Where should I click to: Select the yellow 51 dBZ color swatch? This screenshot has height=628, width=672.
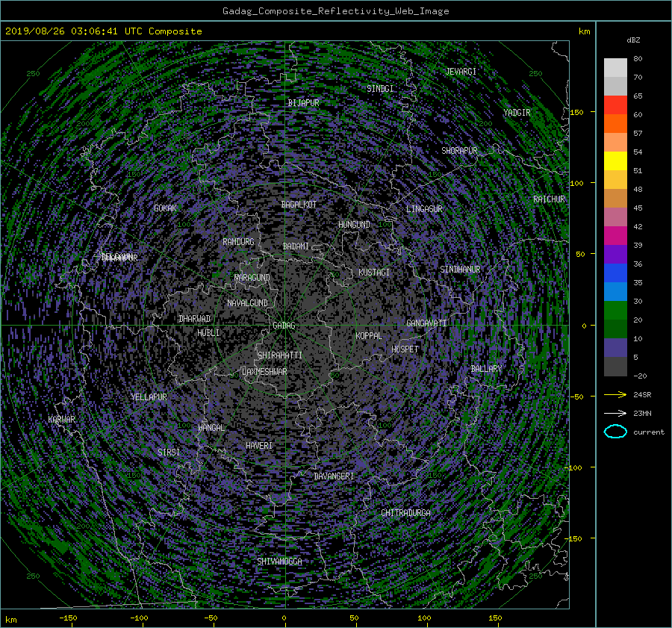(615, 161)
